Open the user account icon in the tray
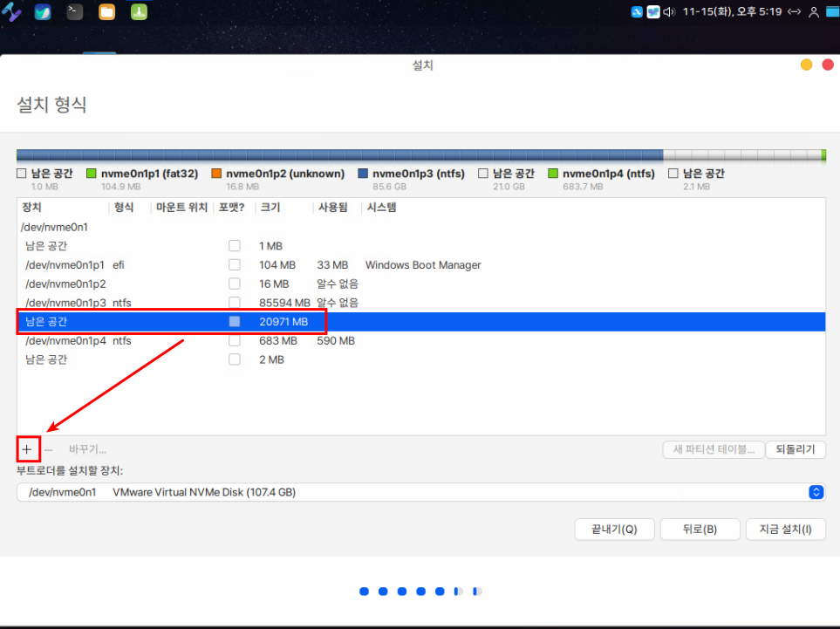Image resolution: width=840 pixels, height=629 pixels. point(814,12)
